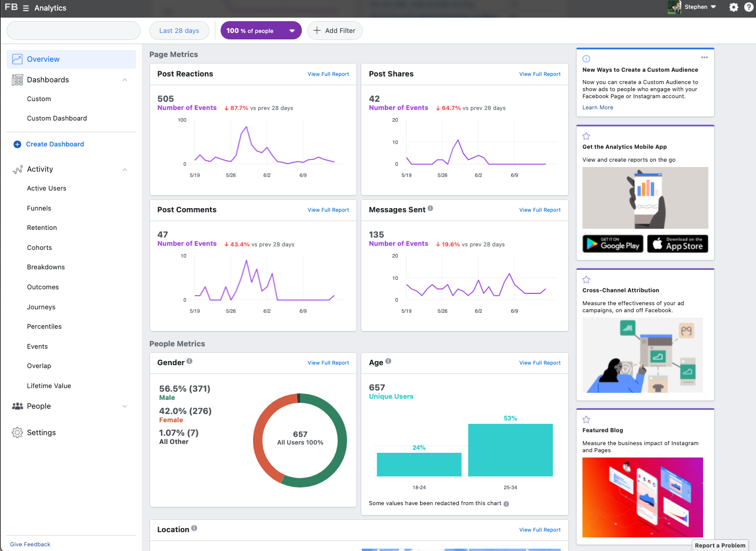The height and width of the screenshot is (551, 756).
Task: Click the info icon next to Messages Sent
Action: pos(431,209)
